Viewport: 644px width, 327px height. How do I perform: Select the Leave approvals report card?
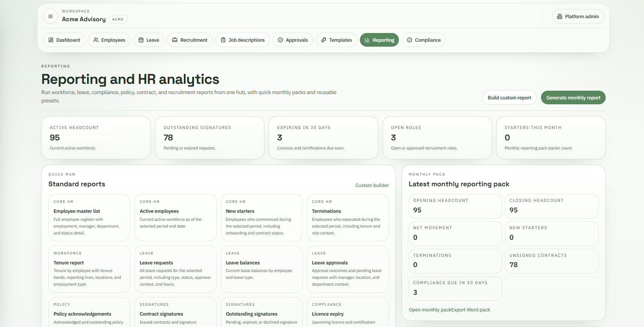(348, 269)
